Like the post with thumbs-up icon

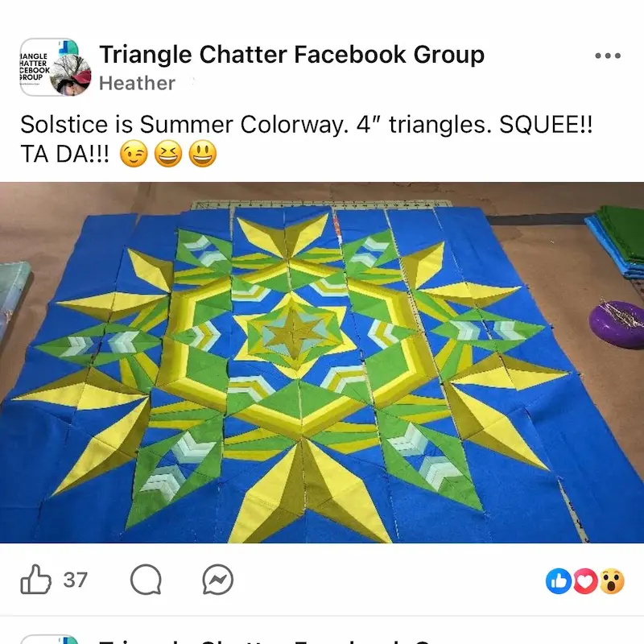click(x=35, y=580)
